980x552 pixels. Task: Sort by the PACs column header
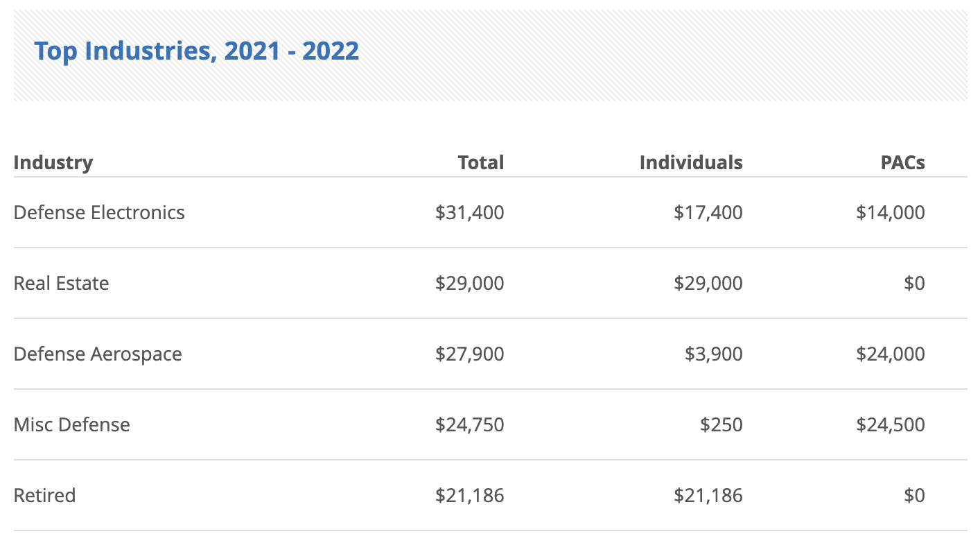[902, 162]
